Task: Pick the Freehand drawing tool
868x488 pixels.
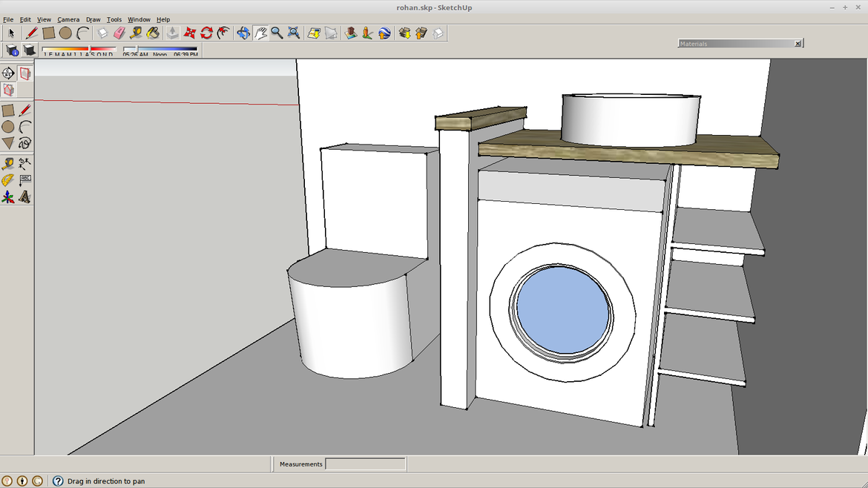Action: [24, 143]
